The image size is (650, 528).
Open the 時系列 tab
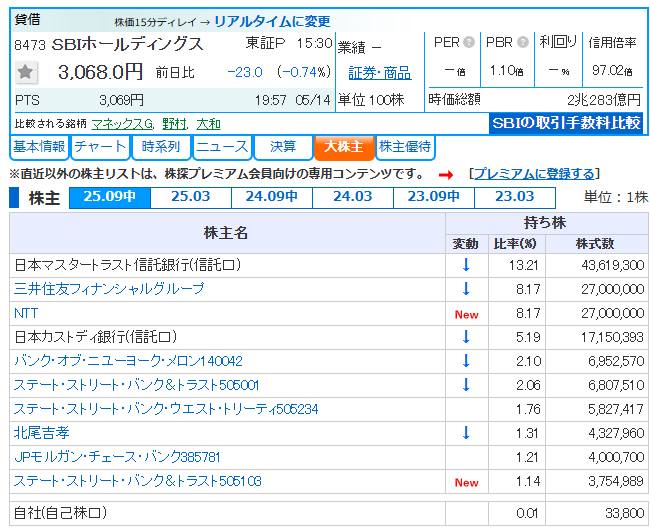(161, 147)
